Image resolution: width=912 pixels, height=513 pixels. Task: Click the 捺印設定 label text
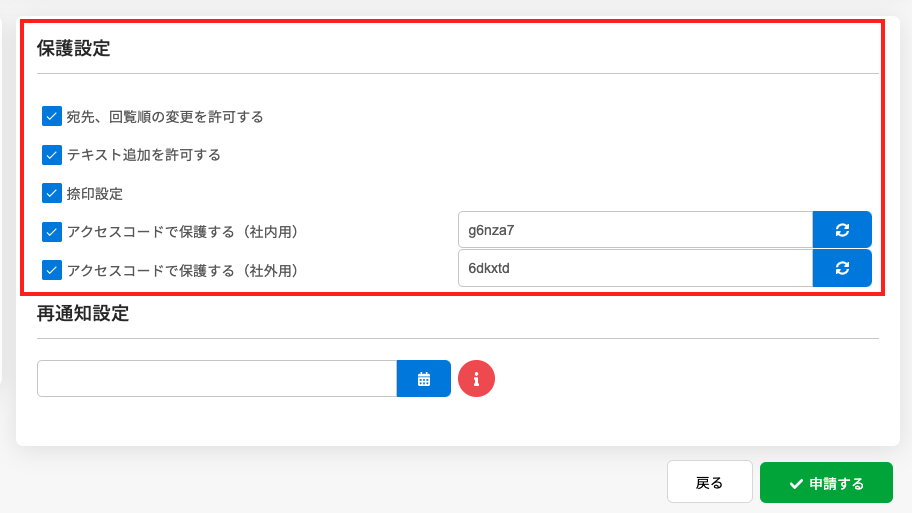pyautogui.click(x=95, y=193)
